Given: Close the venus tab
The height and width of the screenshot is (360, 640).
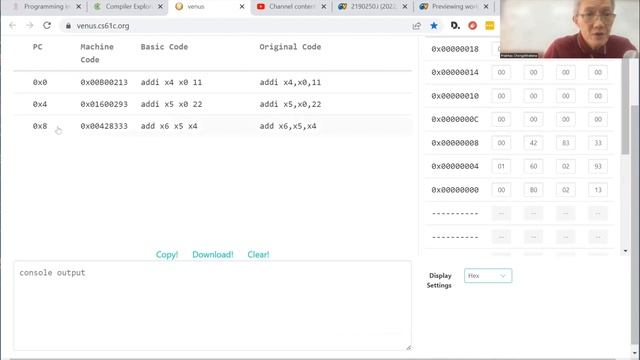Looking at the screenshot, I should click(242, 7).
